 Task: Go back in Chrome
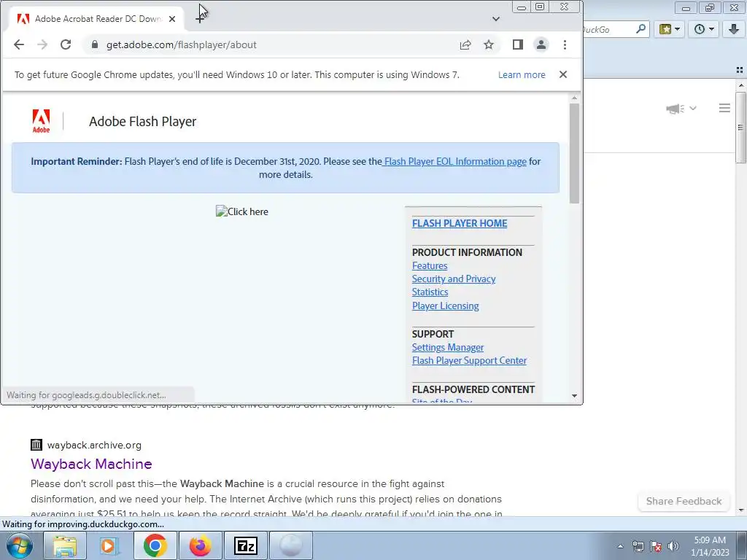[x=19, y=44]
